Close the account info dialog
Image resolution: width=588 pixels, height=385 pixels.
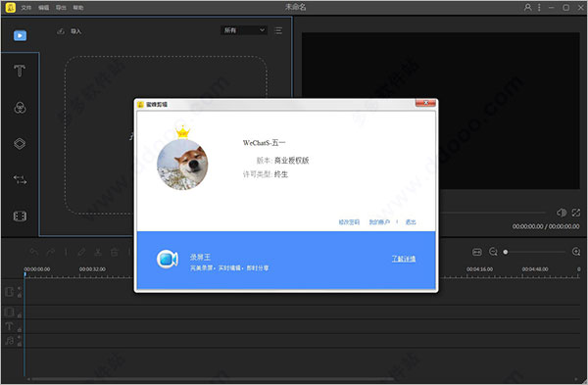click(425, 103)
